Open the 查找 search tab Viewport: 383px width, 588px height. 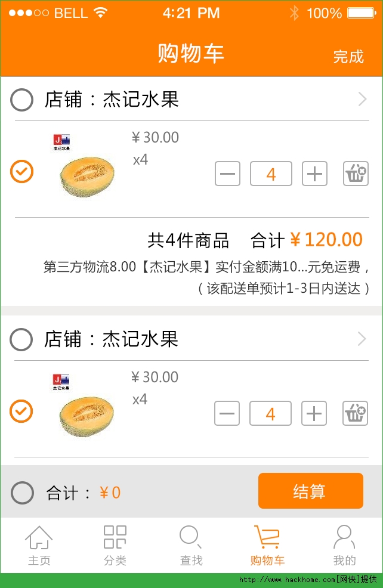(191, 545)
